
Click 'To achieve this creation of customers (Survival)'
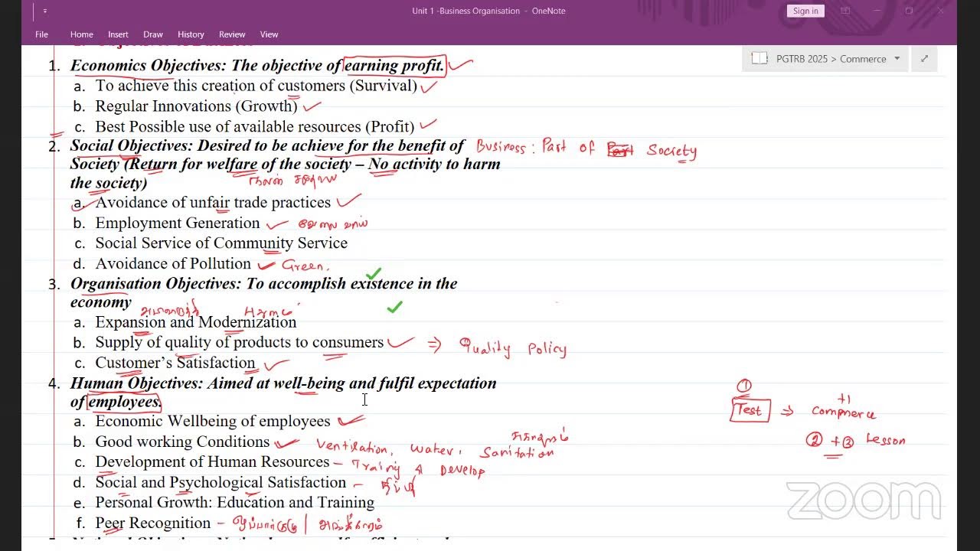256,86
